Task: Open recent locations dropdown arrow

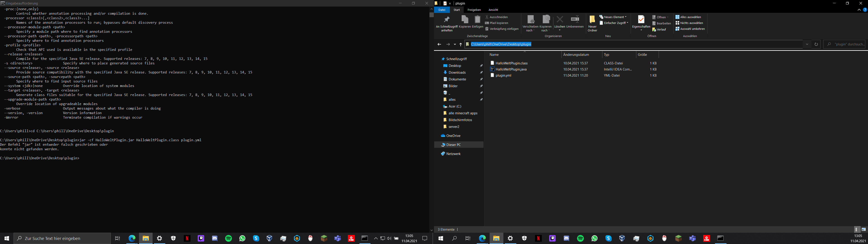Action: (x=455, y=45)
